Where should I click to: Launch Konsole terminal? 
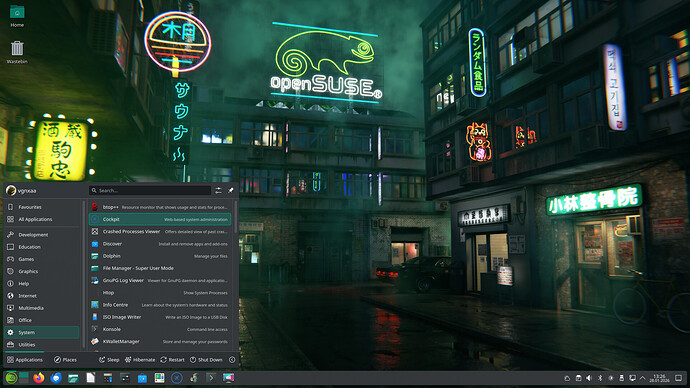160,329
